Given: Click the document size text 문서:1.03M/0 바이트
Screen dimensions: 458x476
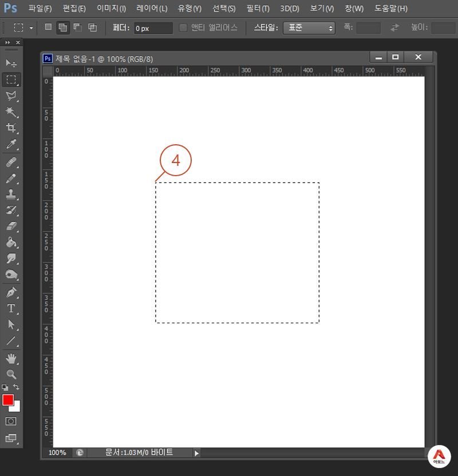Looking at the screenshot, I should click(x=139, y=453).
